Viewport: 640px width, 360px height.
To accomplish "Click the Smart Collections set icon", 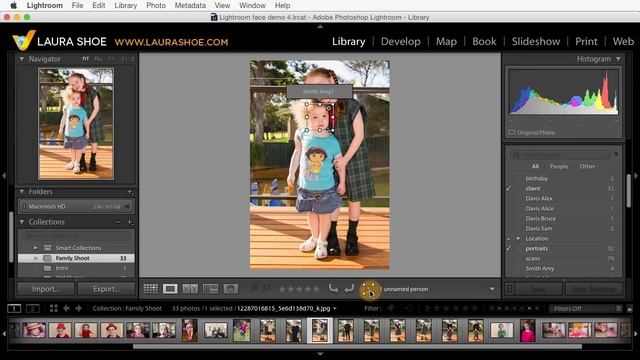I will (x=48, y=248).
